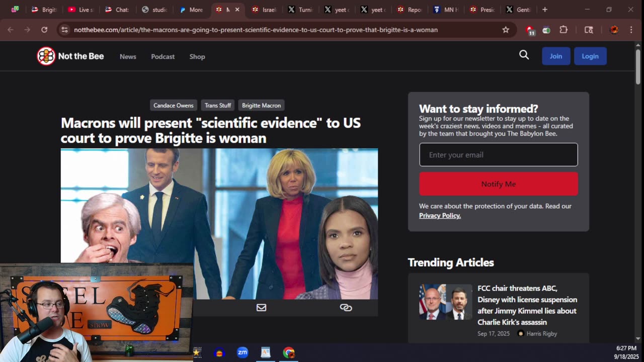Bookmark this page with the star
644x362 pixels.
point(506,30)
